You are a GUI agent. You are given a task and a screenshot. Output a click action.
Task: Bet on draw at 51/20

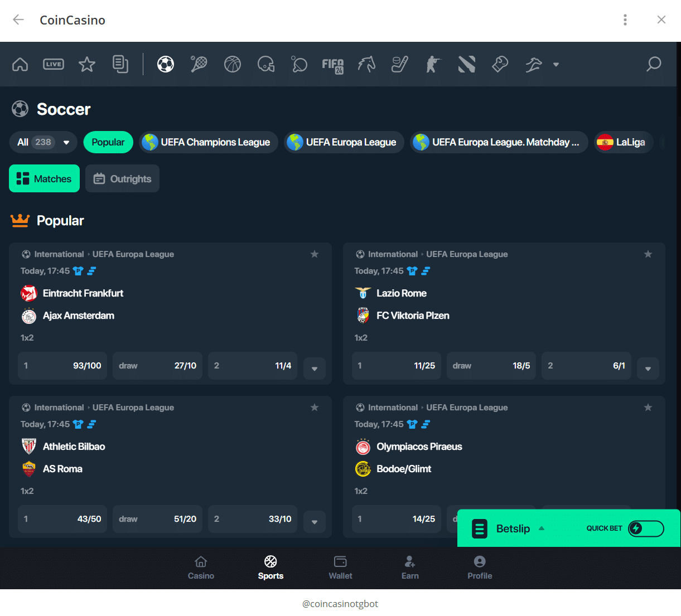point(157,519)
